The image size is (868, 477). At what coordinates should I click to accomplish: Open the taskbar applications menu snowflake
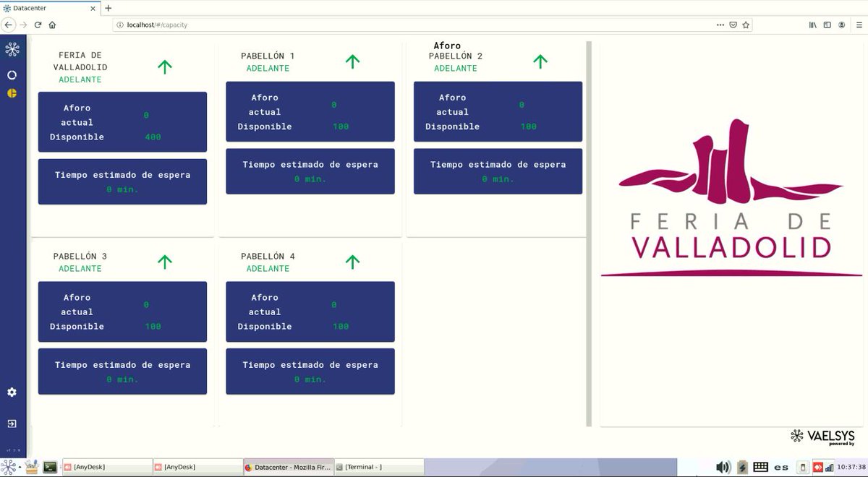9,467
